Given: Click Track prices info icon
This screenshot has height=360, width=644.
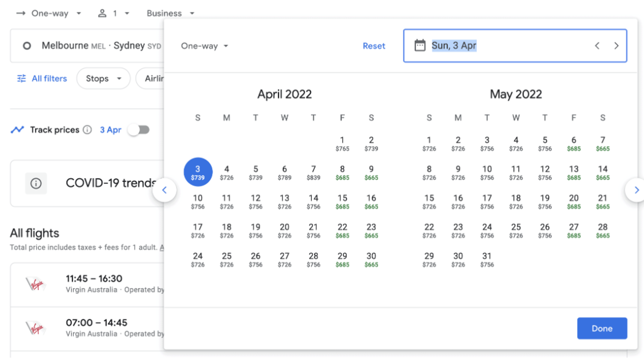Looking at the screenshot, I should click(x=87, y=130).
